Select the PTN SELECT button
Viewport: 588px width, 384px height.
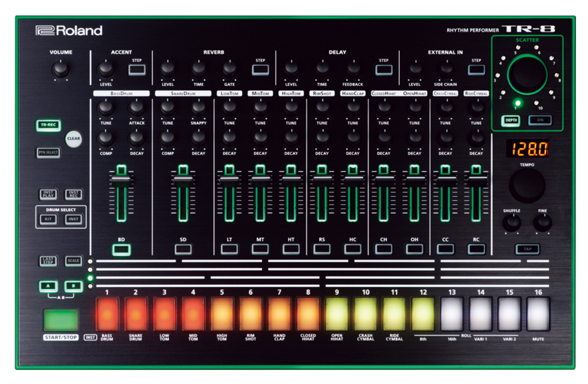49,153
